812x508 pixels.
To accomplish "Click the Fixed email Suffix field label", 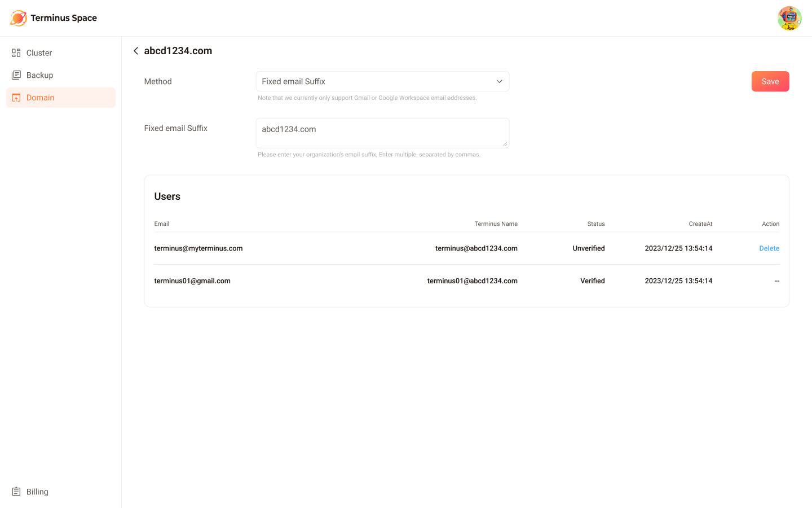I will pyautogui.click(x=176, y=128).
